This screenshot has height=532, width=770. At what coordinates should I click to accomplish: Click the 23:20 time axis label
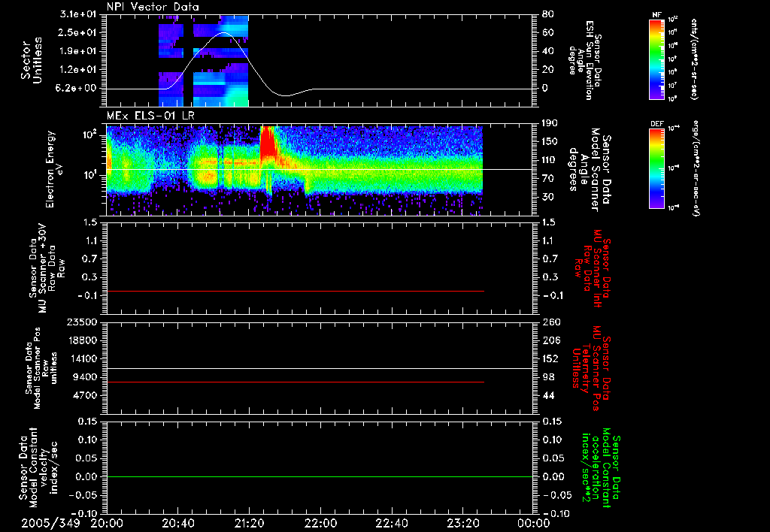[462, 523]
